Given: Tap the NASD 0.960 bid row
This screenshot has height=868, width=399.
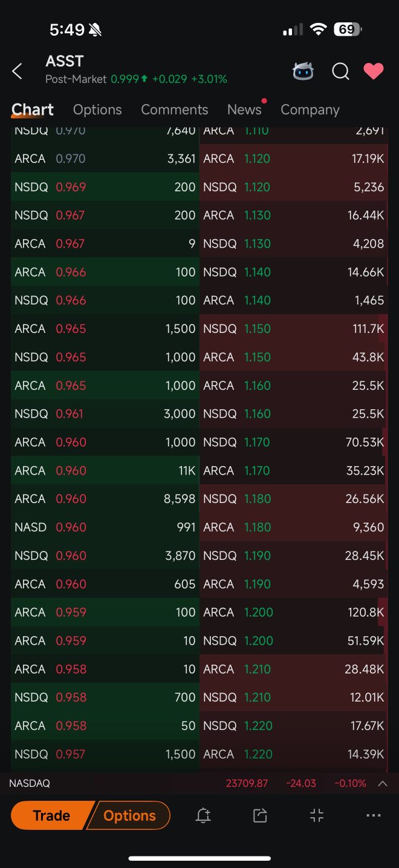Looking at the screenshot, I should (x=105, y=527).
